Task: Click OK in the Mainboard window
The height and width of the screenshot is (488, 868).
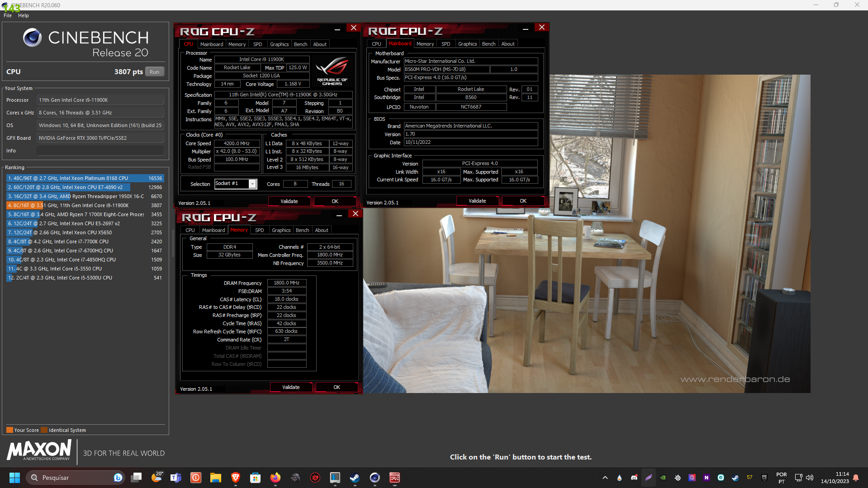Action: [x=523, y=201]
